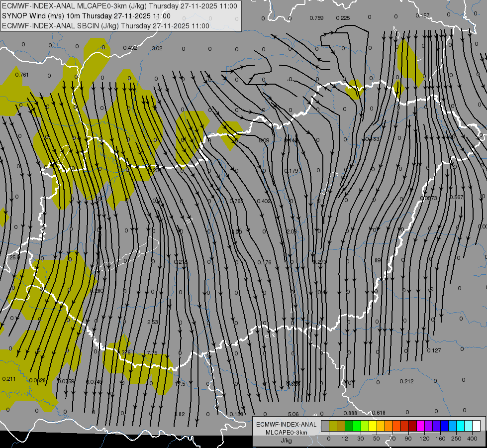Click legend tick label 70
Viewport: 487px width, 448px height.
(392, 439)
